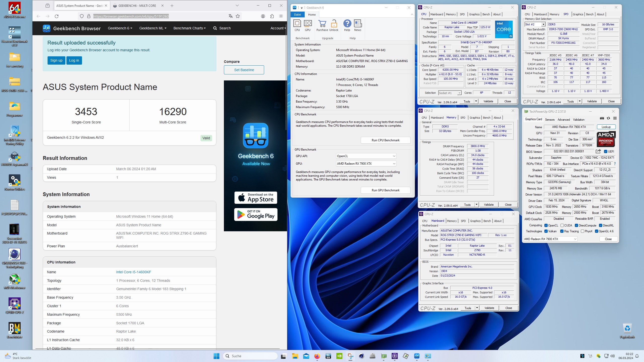Open Bench tab in CPU-Z Mainboard window
The image size is (644, 362).
pos(487,221)
